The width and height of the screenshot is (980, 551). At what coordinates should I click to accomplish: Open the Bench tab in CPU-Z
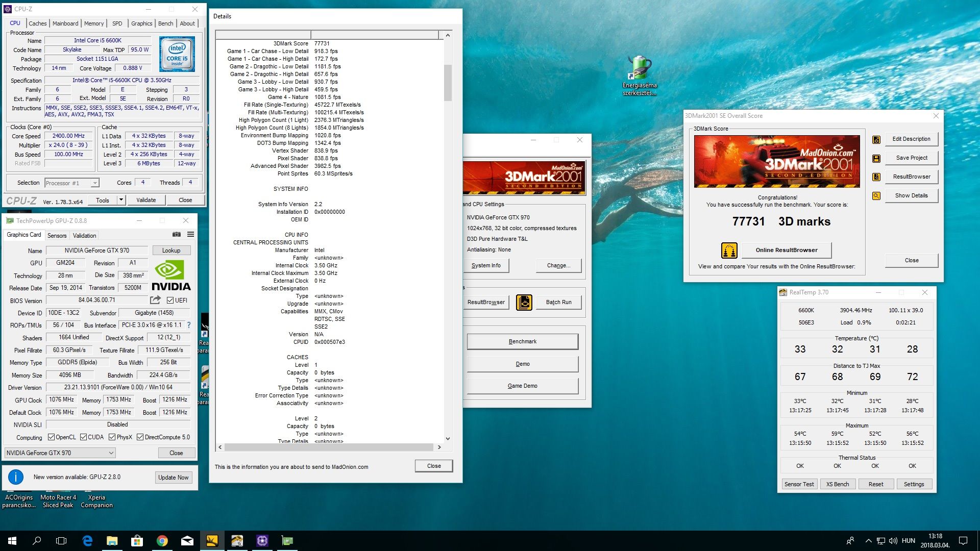[x=165, y=23]
